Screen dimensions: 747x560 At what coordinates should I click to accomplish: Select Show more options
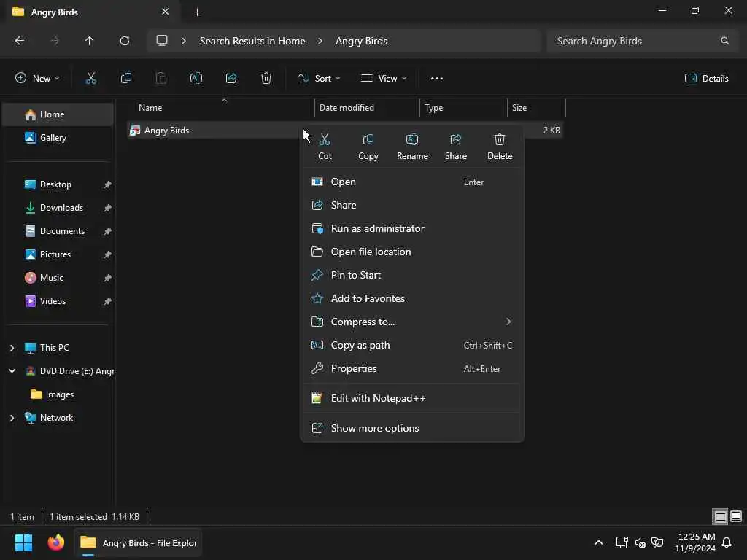pos(412,428)
